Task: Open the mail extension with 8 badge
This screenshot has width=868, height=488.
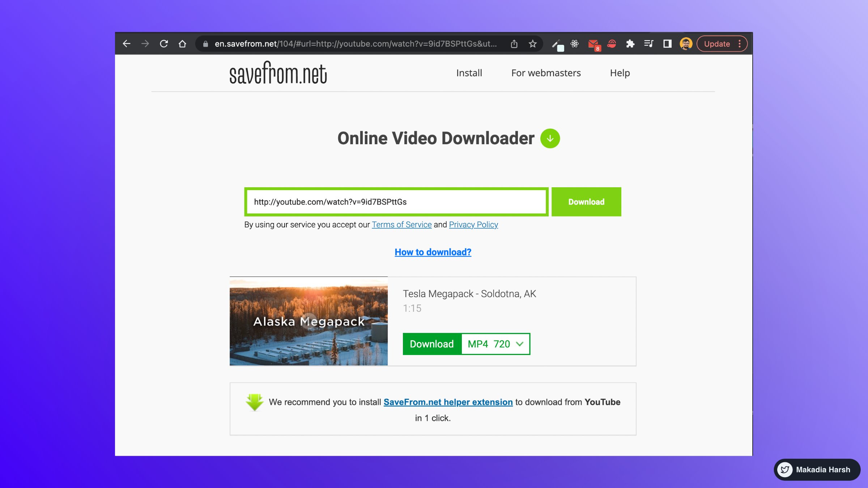Action: [594, 44]
